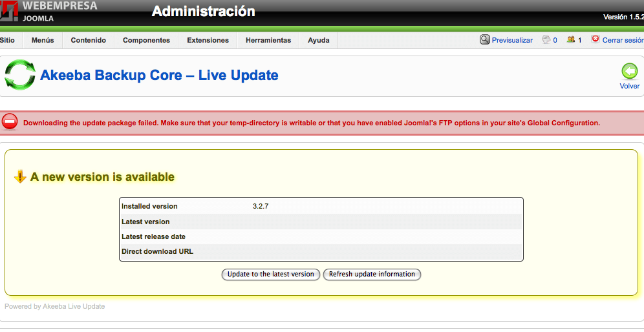
Task: Click the logged-in users icon beside 1
Action: click(570, 40)
